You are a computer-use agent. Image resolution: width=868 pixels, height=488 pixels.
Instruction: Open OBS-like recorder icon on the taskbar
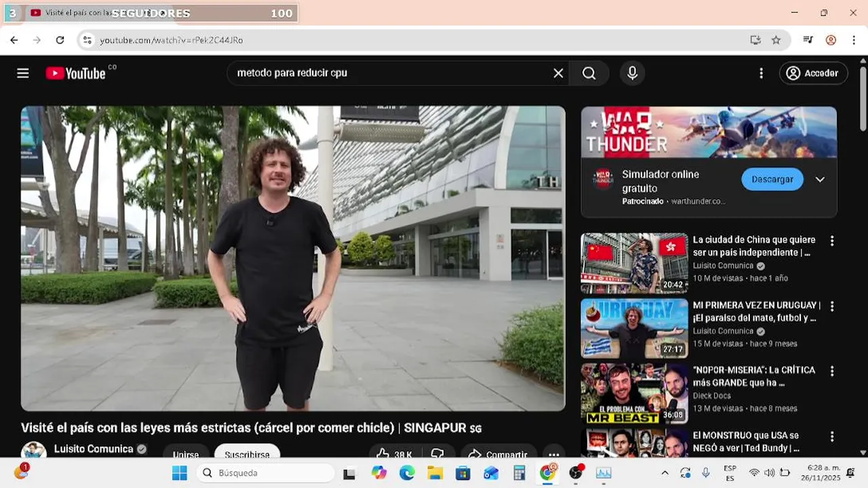576,472
